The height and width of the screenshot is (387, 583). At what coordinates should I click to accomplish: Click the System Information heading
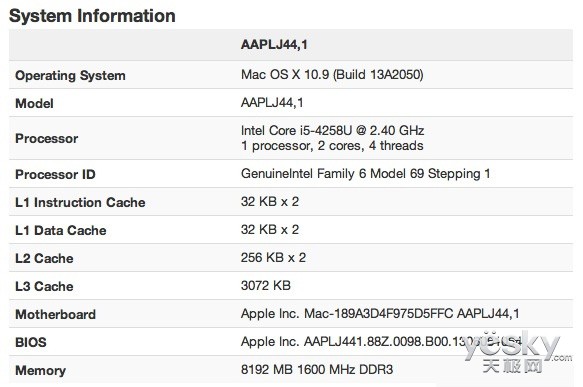tap(92, 16)
